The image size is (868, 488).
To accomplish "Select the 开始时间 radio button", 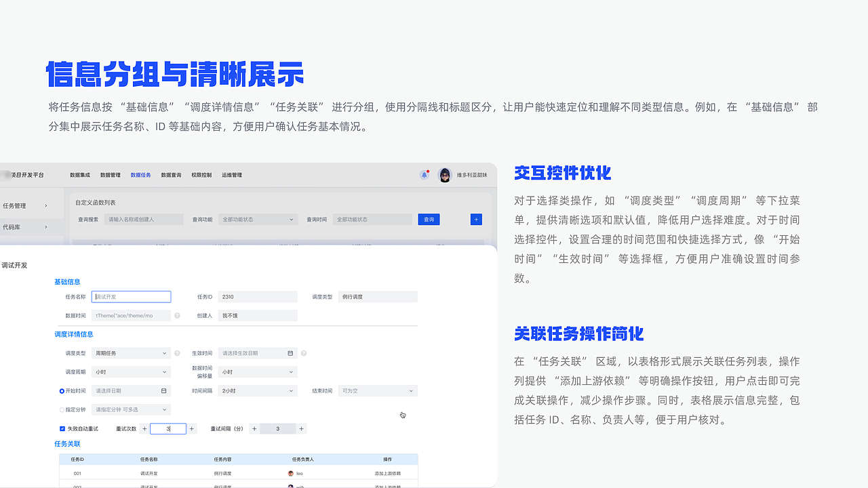I will point(61,390).
